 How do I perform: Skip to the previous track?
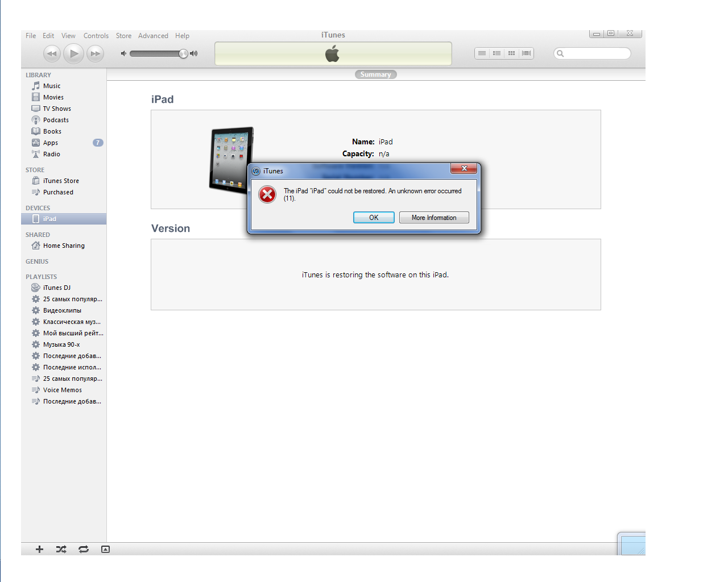52,53
